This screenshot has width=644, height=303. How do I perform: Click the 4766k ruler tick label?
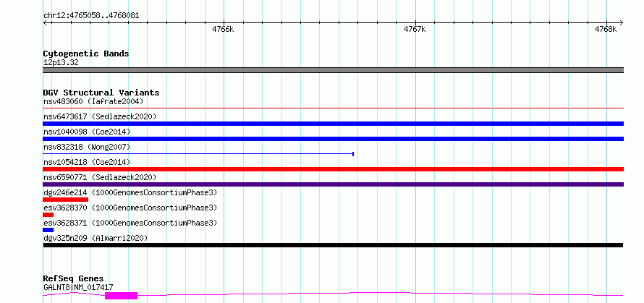(223, 29)
